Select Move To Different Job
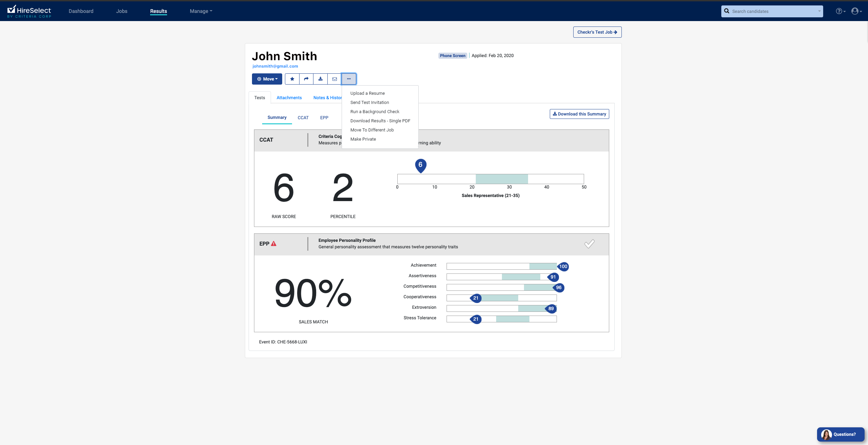 (372, 130)
